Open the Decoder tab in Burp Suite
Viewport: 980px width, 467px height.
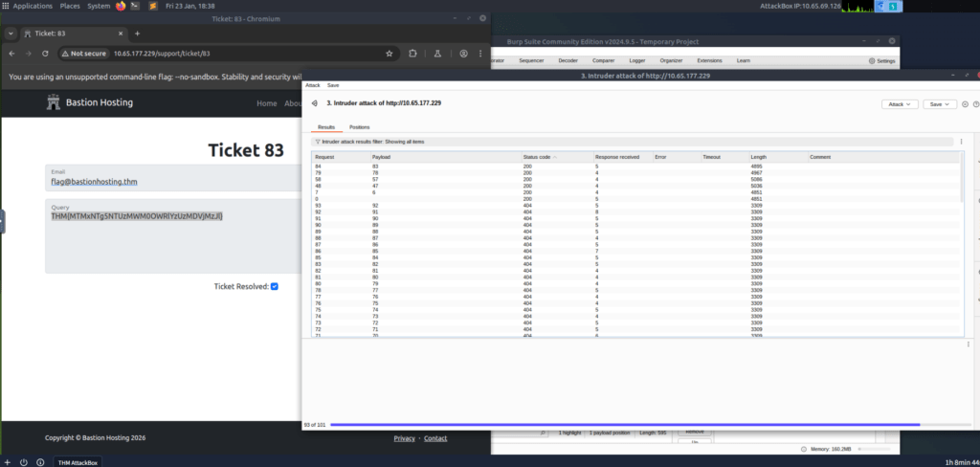[568, 60]
